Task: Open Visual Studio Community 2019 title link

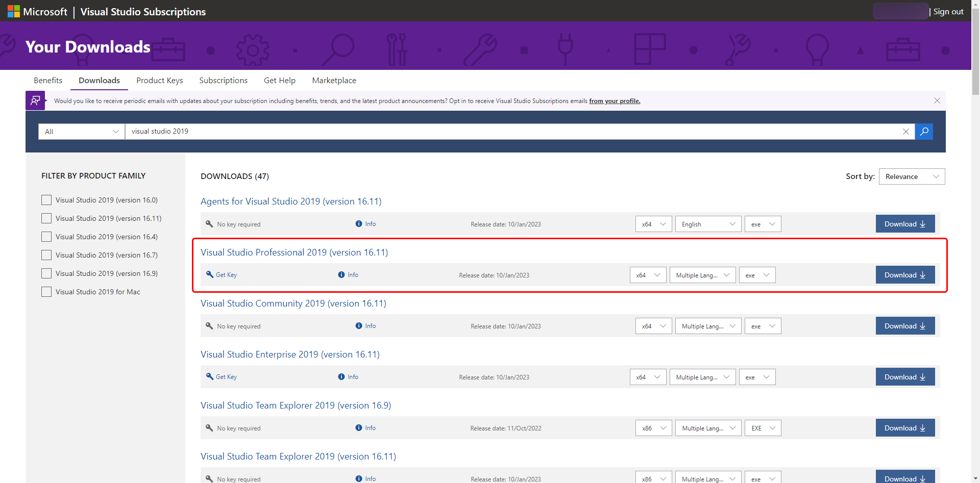Action: click(293, 303)
